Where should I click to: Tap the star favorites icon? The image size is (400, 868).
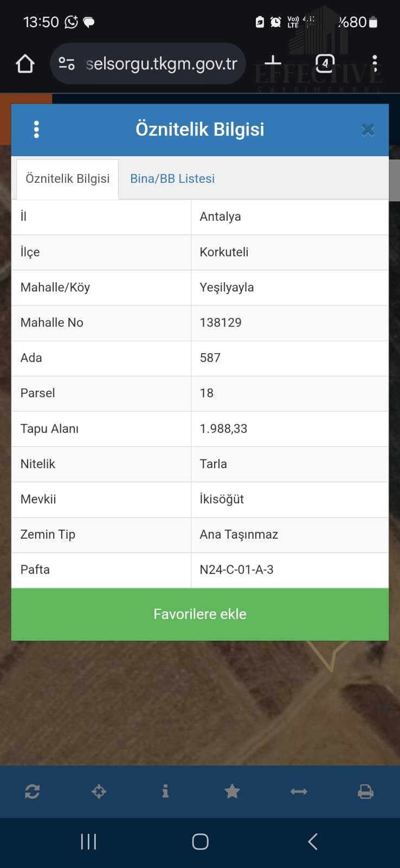[x=232, y=792]
